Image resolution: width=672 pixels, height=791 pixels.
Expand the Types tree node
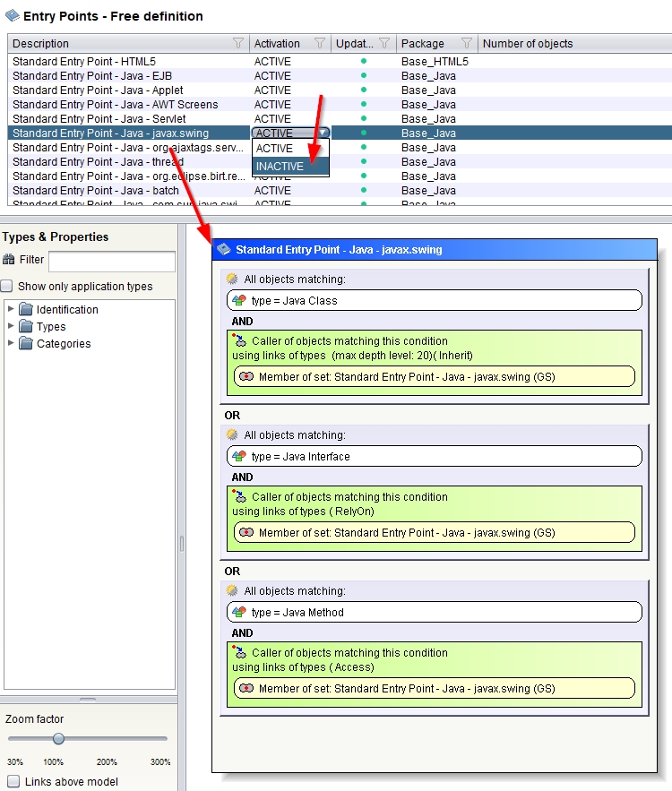click(11, 326)
